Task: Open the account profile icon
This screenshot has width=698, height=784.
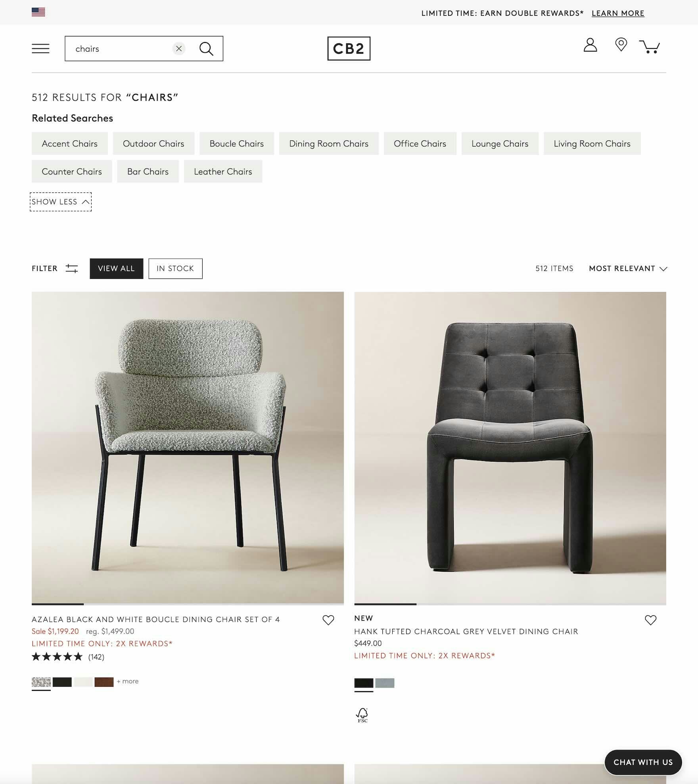Action: click(590, 45)
